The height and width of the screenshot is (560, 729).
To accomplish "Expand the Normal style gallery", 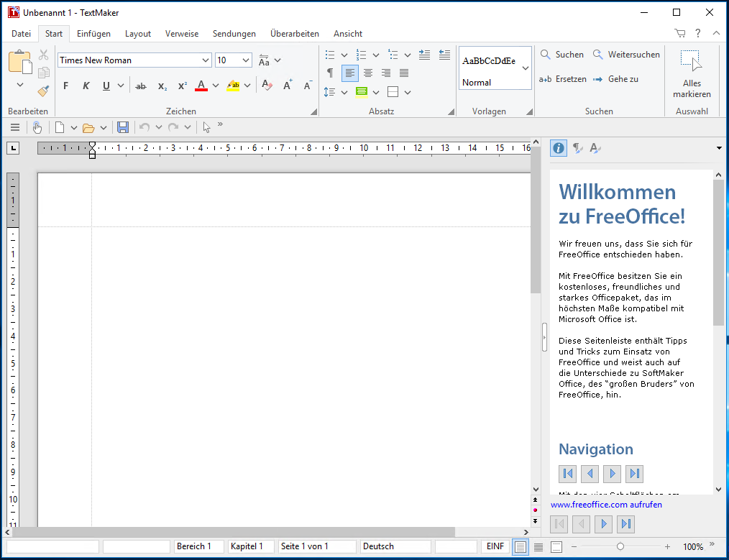I will [525, 68].
